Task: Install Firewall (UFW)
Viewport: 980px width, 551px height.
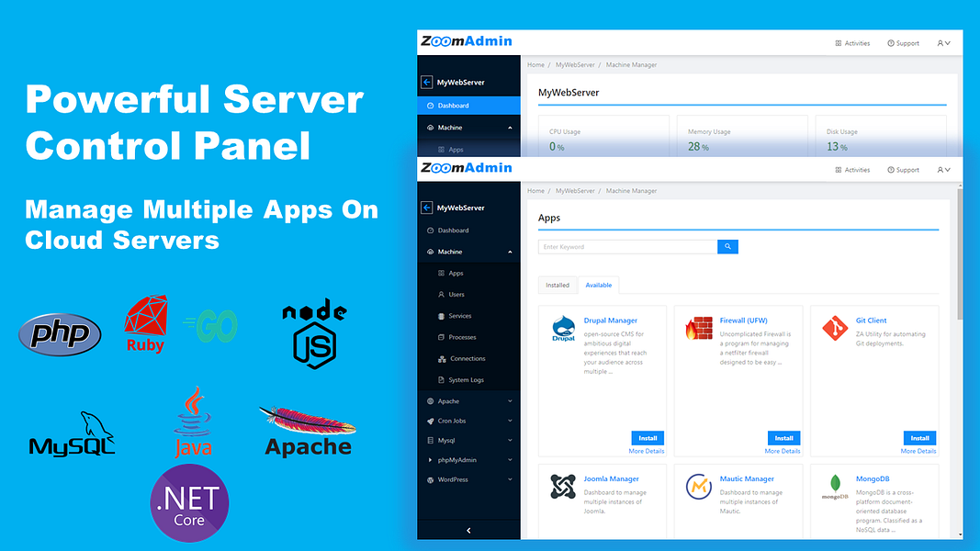Action: pyautogui.click(x=783, y=438)
